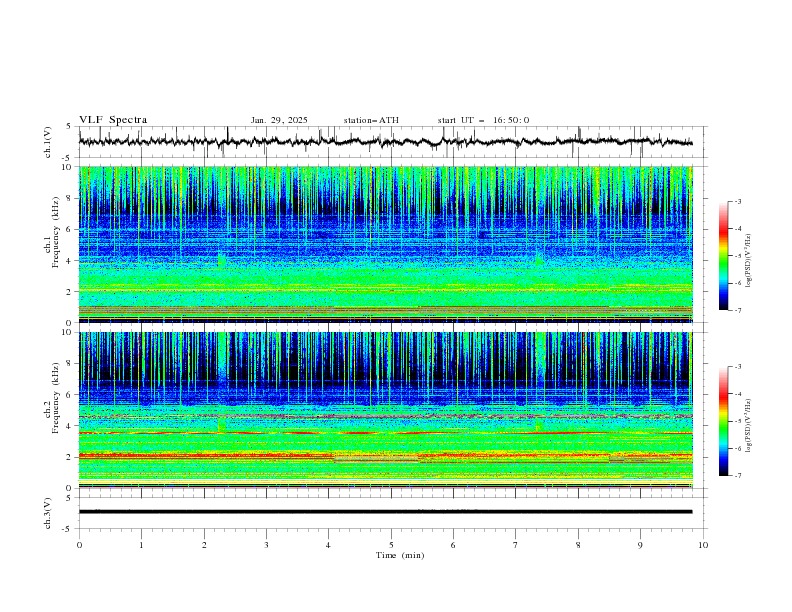Click the "1" tick on time axis
The width and height of the screenshot is (792, 612).
point(142,545)
